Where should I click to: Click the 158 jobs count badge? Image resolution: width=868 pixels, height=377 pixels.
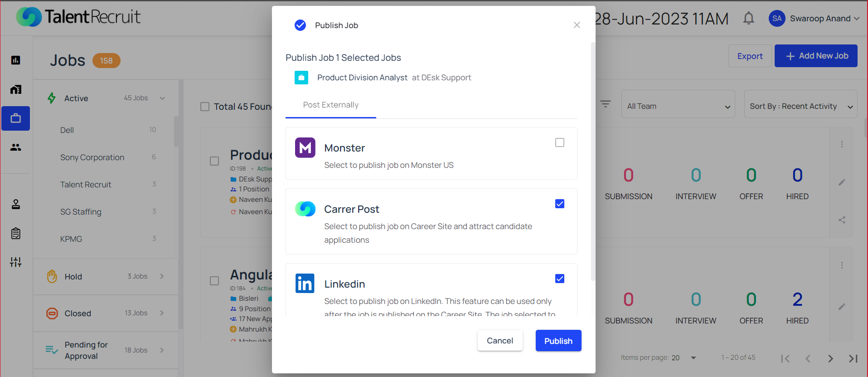pyautogui.click(x=107, y=60)
